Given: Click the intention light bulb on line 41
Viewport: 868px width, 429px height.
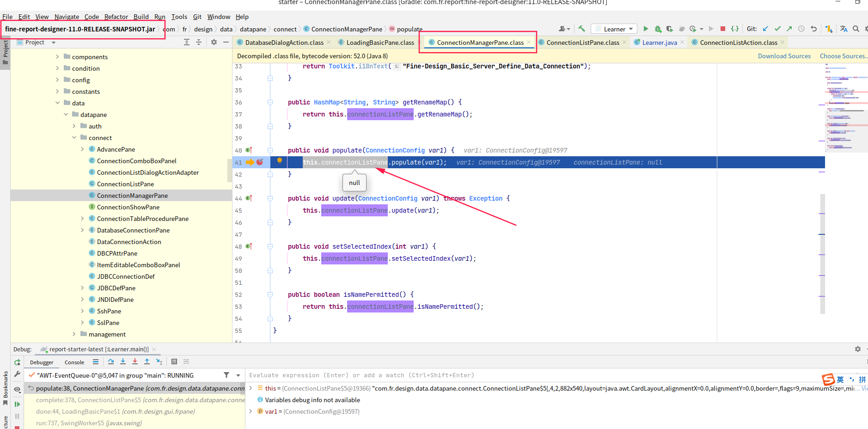Looking at the screenshot, I should [280, 161].
